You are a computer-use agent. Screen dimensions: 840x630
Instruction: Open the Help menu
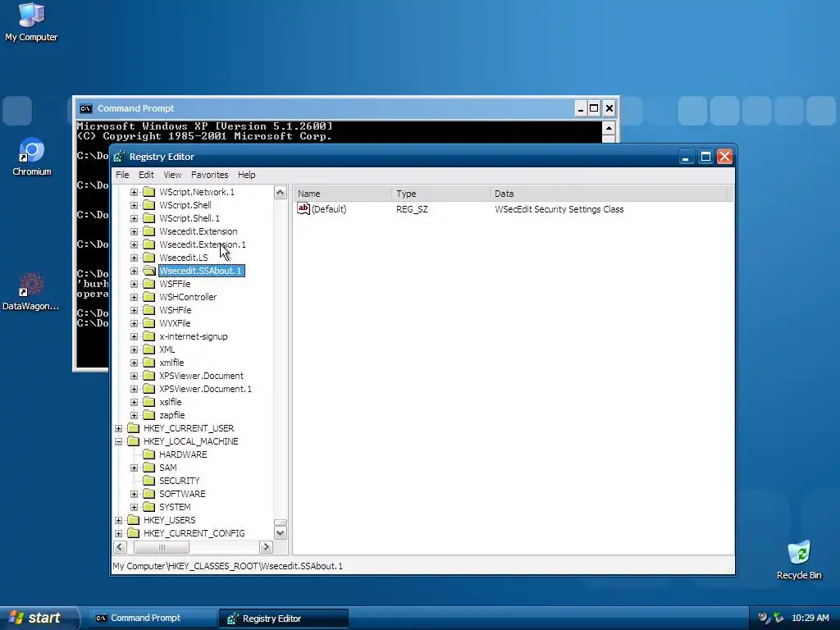pos(246,175)
